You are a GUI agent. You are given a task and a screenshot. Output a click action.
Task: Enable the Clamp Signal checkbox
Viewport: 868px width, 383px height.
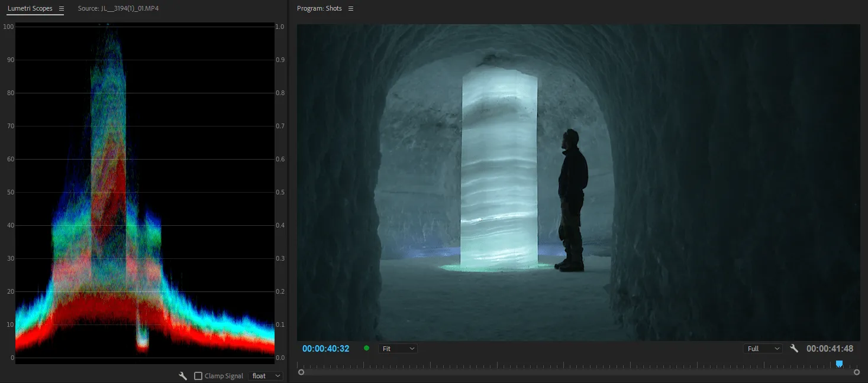198,376
